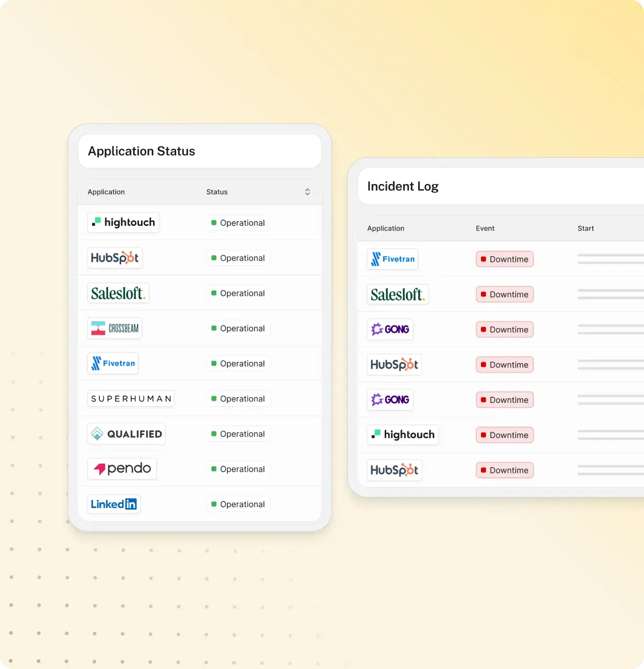Click the Application column header in Application Status
Screen dimensions: 644x669
(x=106, y=192)
